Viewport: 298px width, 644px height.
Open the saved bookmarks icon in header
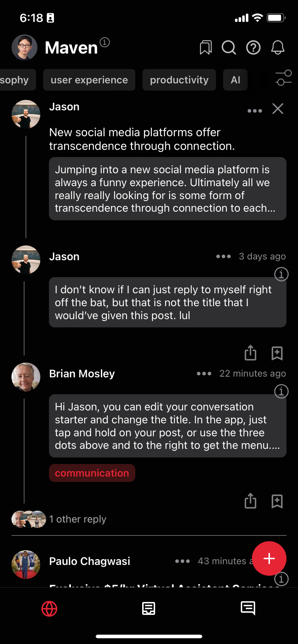coord(206,47)
